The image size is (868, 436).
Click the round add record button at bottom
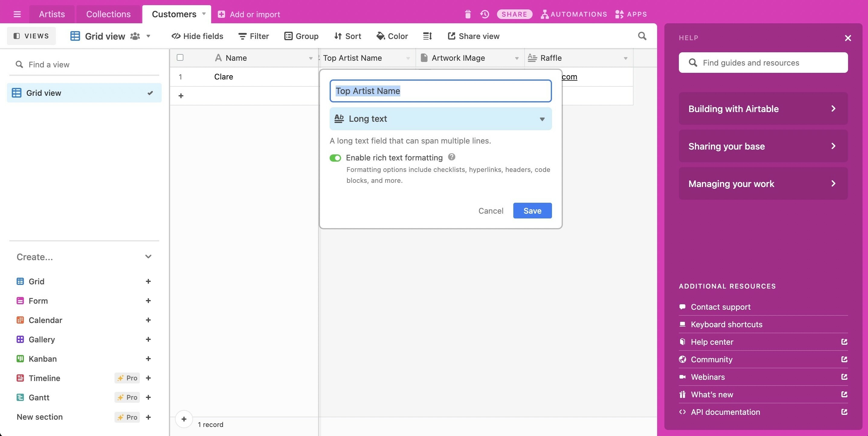[184, 419]
